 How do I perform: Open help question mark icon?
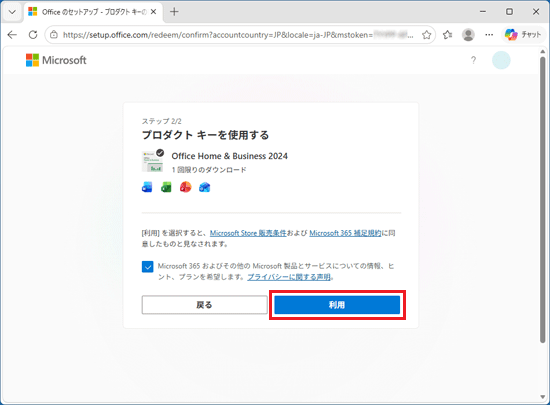(x=473, y=60)
